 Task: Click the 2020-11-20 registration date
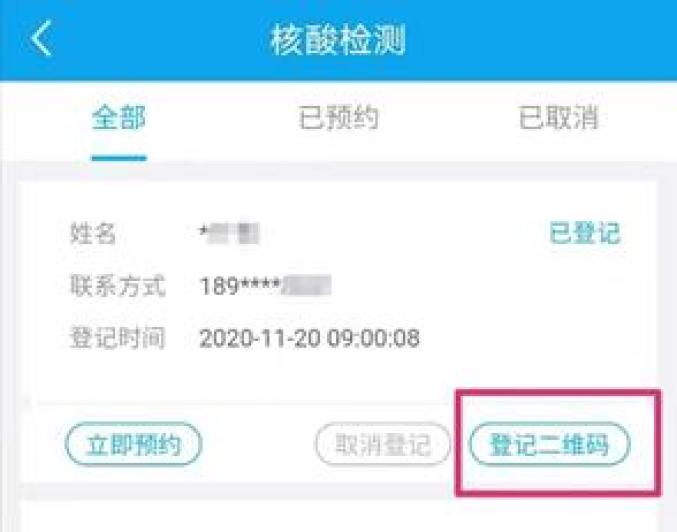(259, 338)
